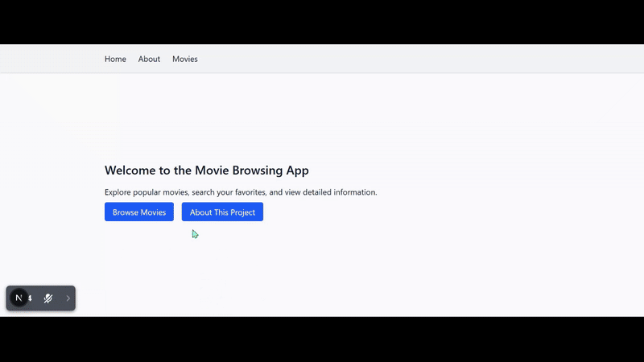
Task: Click the Explore popular movies description text
Action: pos(240,192)
